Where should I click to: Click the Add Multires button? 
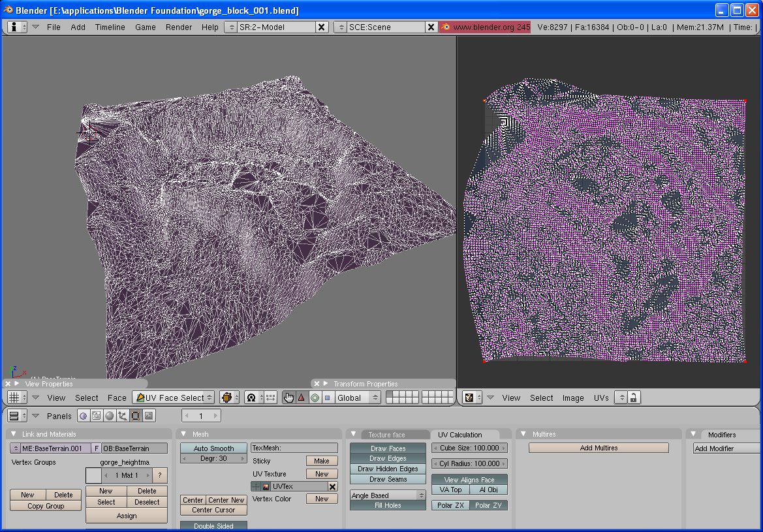[x=599, y=448]
